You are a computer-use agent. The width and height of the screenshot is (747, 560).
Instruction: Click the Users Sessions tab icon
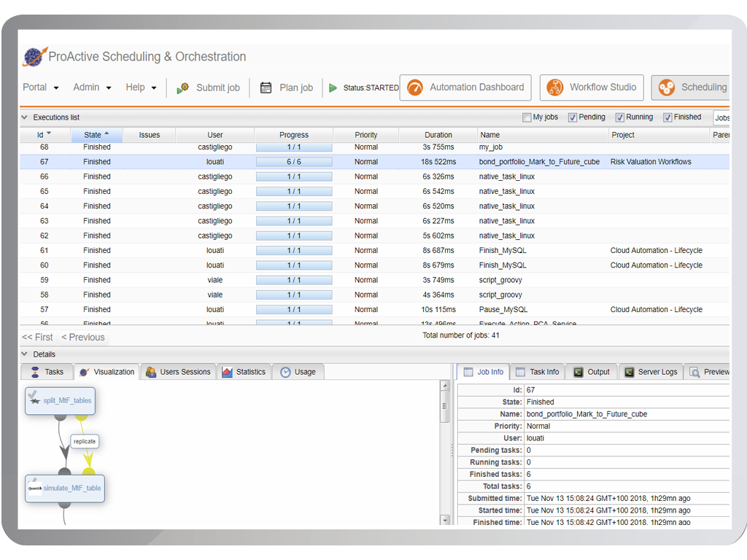[x=151, y=372]
